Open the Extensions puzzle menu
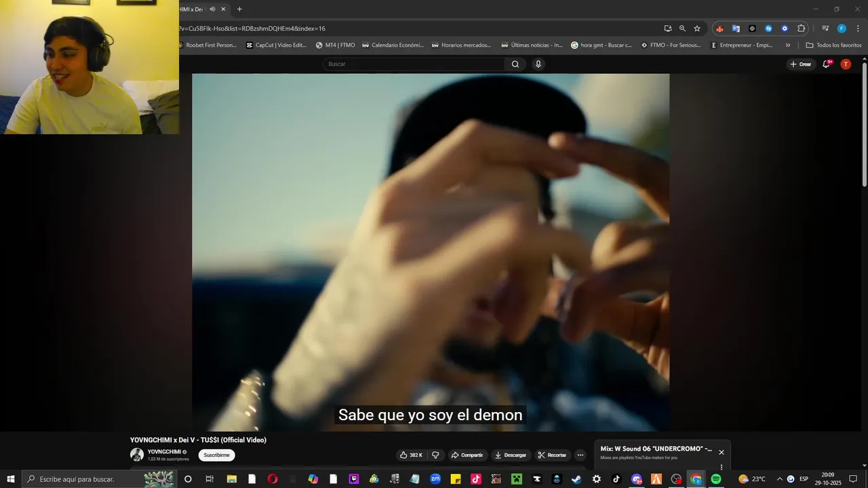 801,28
